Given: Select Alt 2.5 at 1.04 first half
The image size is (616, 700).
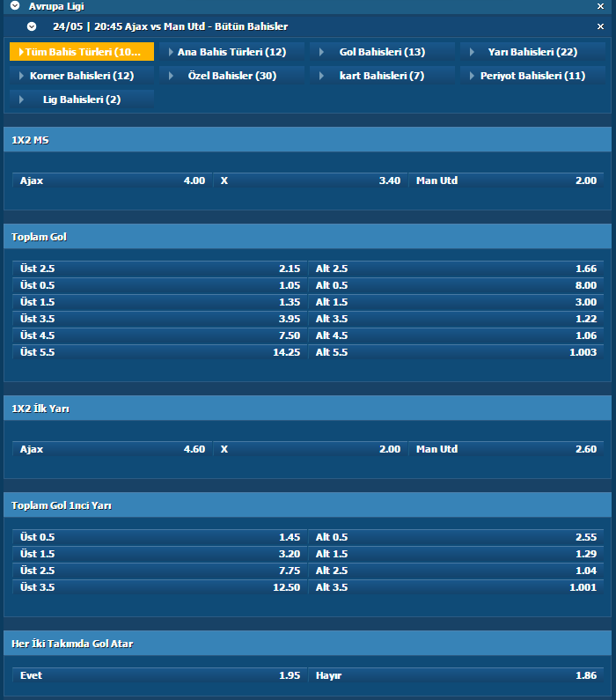Looking at the screenshot, I should point(456,571).
